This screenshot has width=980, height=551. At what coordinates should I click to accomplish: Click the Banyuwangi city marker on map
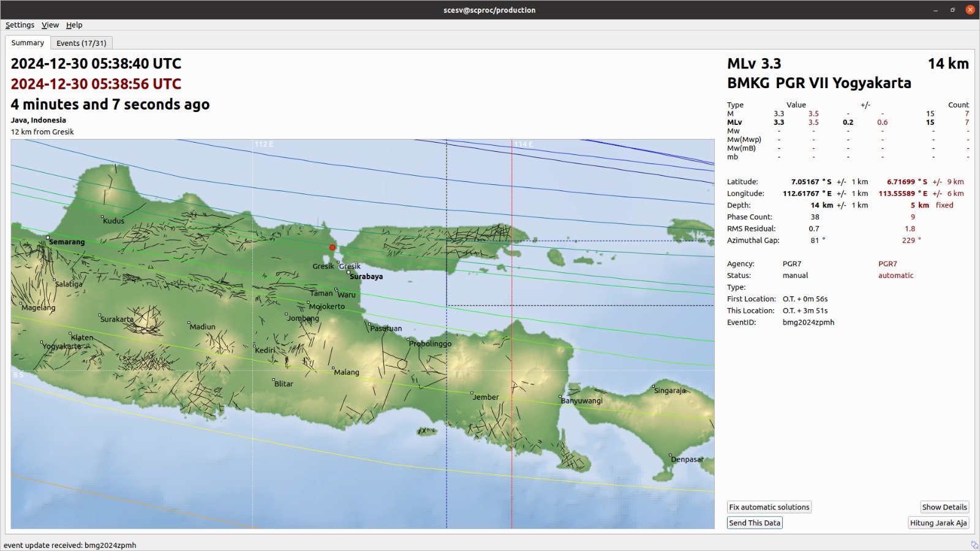click(560, 397)
